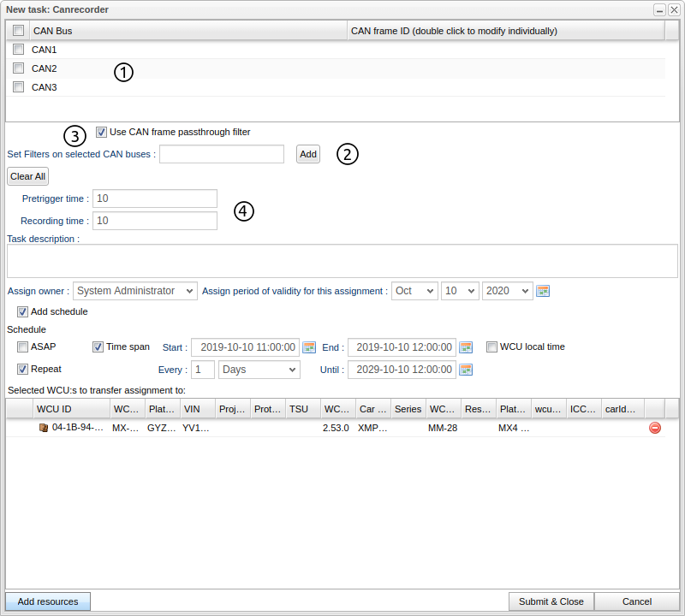Enable the CAN1 bus checkbox
Image resolution: width=685 pixels, height=616 pixels.
click(19, 50)
